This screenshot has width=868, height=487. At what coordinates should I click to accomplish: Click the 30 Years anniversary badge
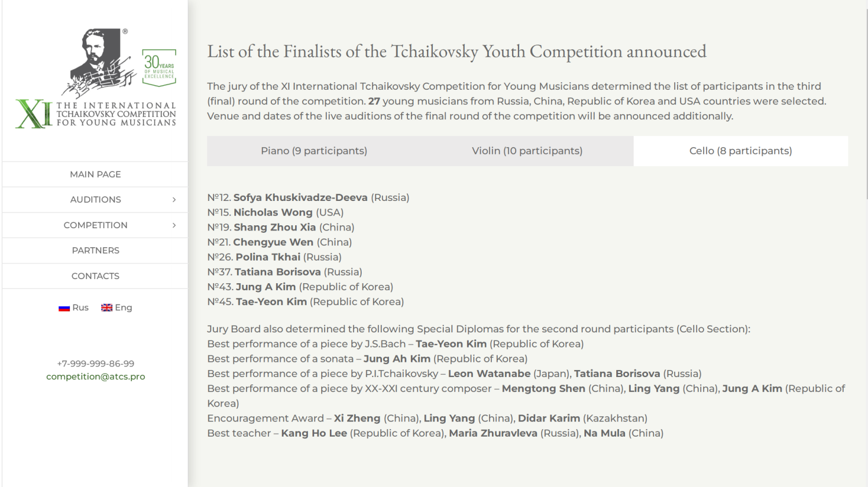159,68
